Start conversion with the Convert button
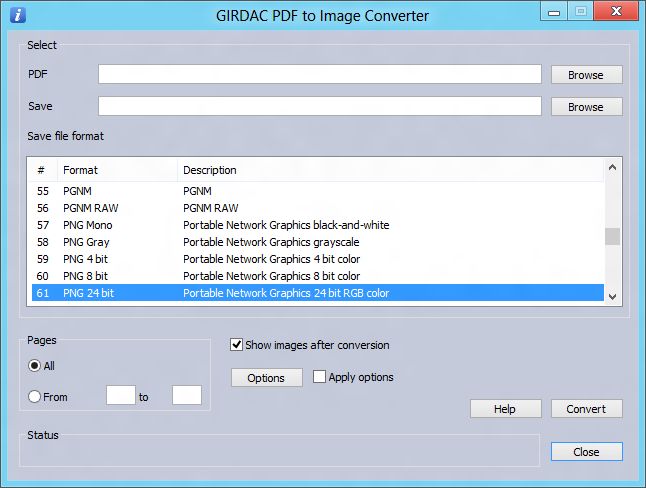This screenshot has width=646, height=488. (x=586, y=409)
